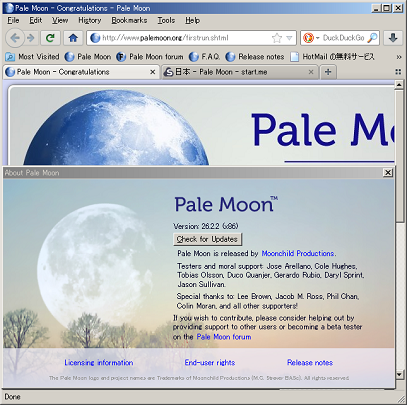Show the tab groups icon
Viewport: 407px width, 405px height.
click(x=398, y=72)
